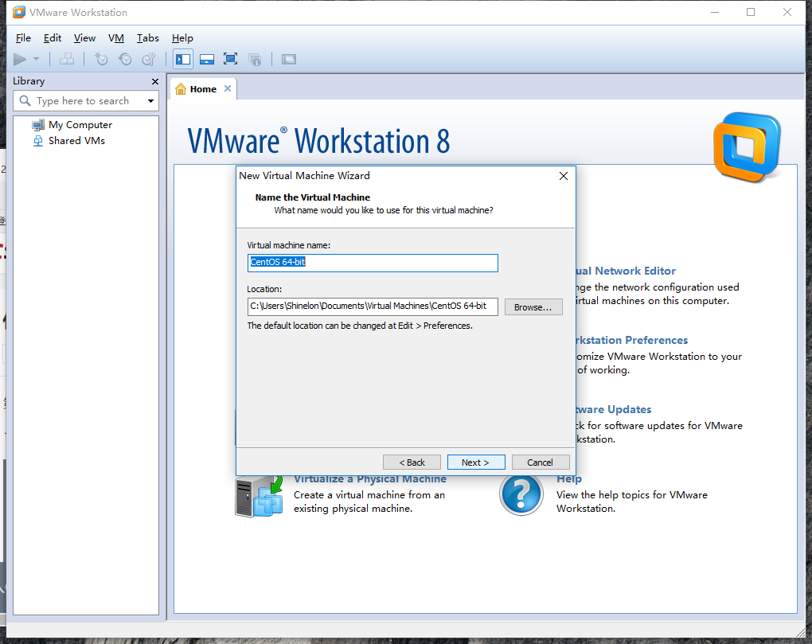Select Shared VMs in Library tree

(76, 141)
